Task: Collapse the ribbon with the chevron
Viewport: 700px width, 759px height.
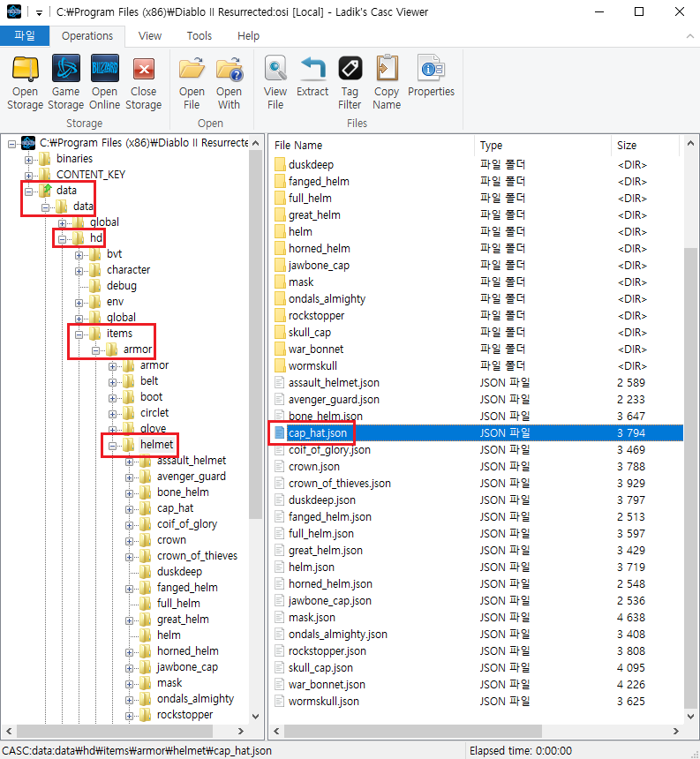Action: pos(689,36)
